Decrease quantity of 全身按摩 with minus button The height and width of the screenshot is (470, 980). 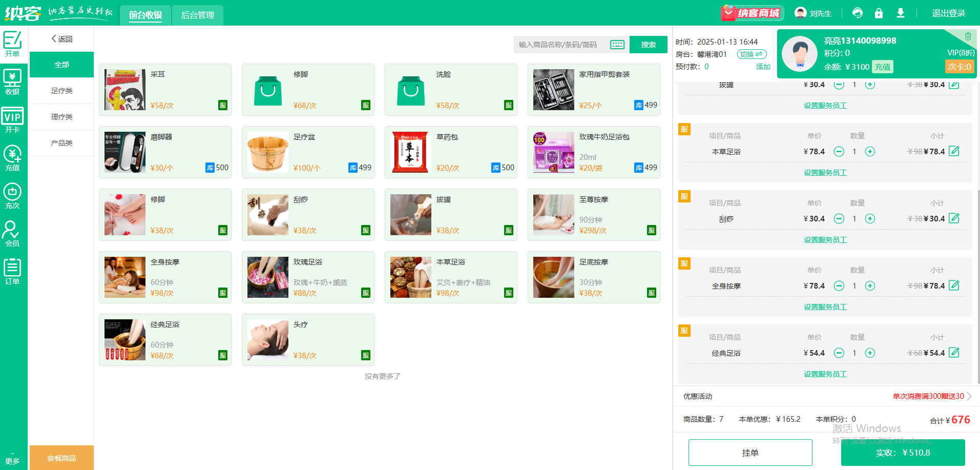pos(839,286)
